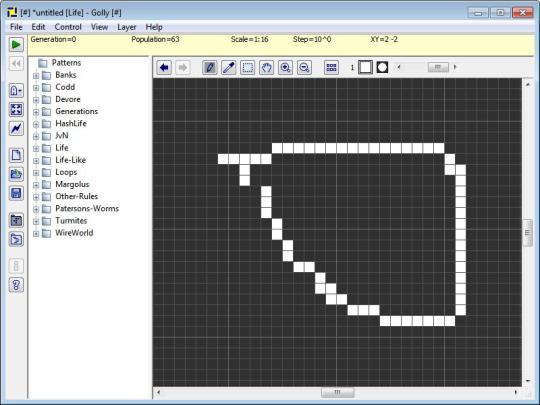
Task: Click the undo left arrow button
Action: pos(164,67)
